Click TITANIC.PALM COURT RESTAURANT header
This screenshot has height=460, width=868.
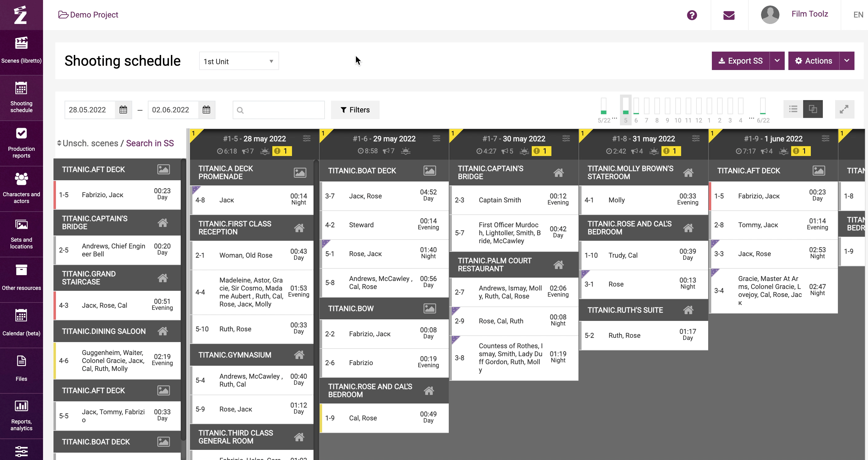[x=514, y=265]
